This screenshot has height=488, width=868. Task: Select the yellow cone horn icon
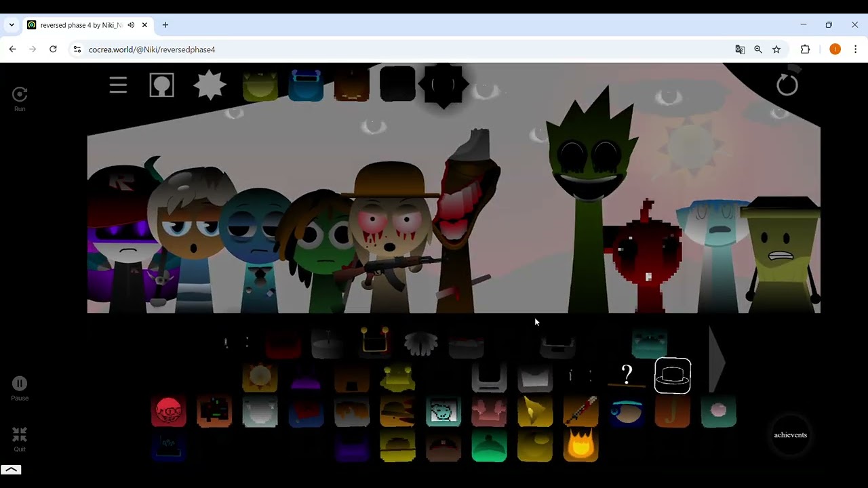click(x=535, y=411)
